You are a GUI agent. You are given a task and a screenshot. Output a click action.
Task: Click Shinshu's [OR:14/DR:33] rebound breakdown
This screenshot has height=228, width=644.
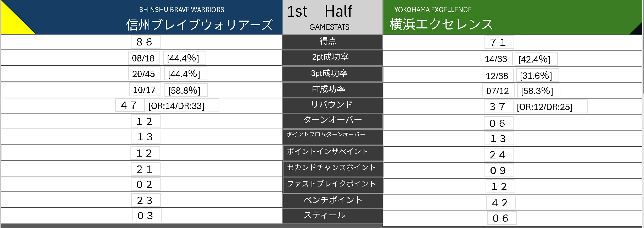pos(177,106)
